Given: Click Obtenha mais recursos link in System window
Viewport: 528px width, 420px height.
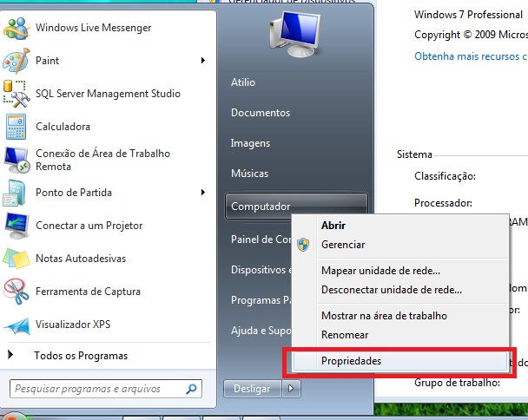Looking at the screenshot, I should point(471,56).
